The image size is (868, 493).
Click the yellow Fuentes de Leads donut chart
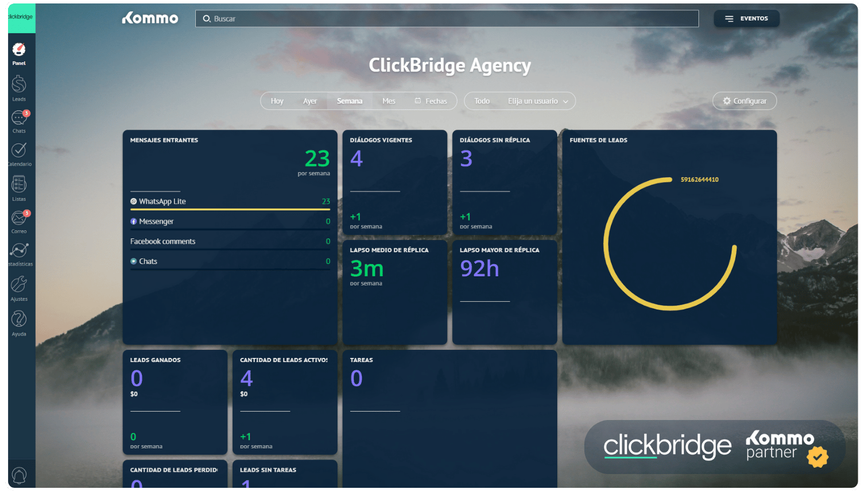[669, 244]
